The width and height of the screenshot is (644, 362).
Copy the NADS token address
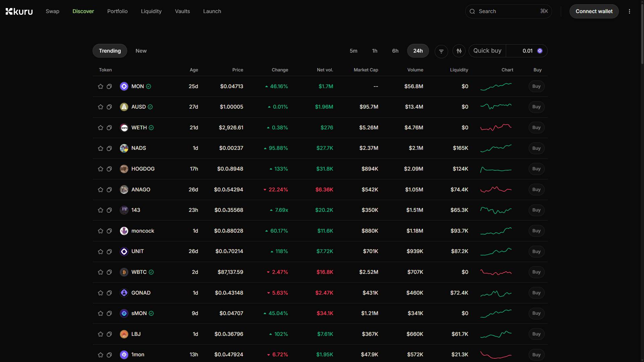[109, 148]
